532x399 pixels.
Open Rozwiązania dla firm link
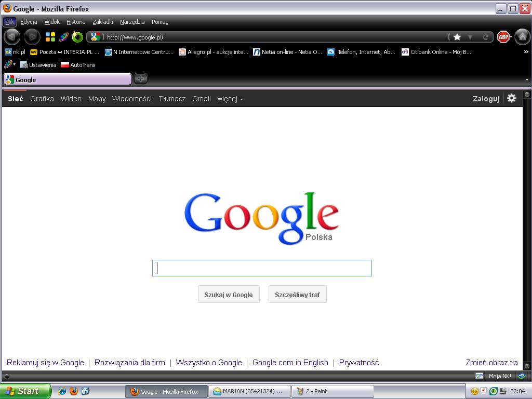(x=129, y=362)
